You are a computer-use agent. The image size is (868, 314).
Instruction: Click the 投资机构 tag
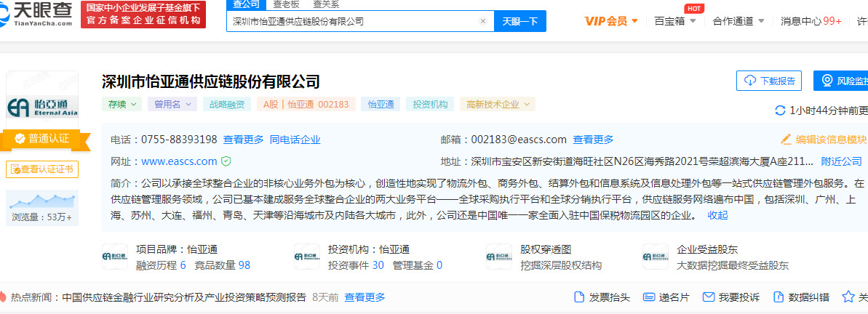(x=430, y=104)
